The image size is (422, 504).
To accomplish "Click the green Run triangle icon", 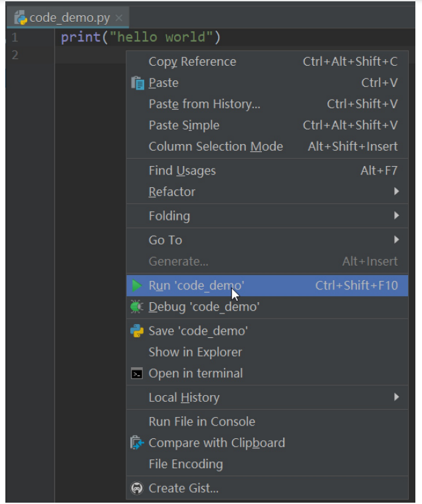I will 137,286.
